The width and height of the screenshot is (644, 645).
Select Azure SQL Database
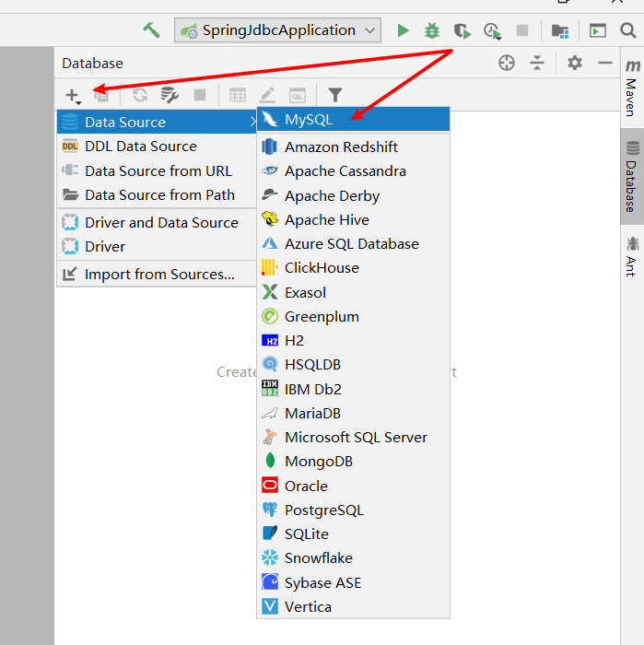pos(353,244)
